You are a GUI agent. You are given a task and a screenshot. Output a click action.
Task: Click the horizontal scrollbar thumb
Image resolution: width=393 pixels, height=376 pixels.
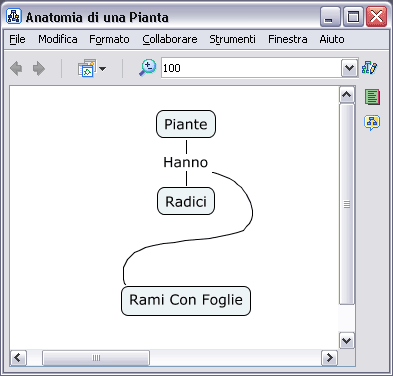click(x=96, y=358)
